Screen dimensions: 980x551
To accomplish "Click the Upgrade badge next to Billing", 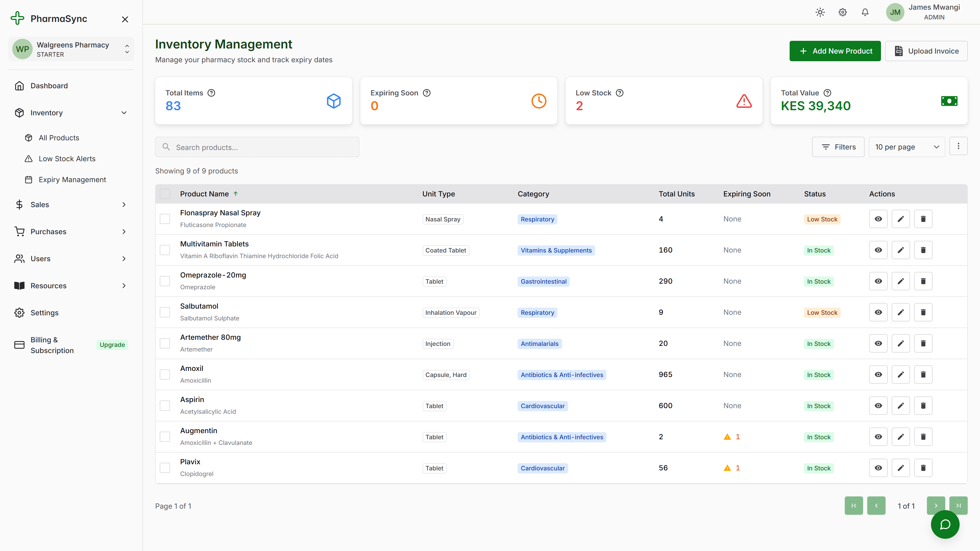I will pyautogui.click(x=112, y=345).
